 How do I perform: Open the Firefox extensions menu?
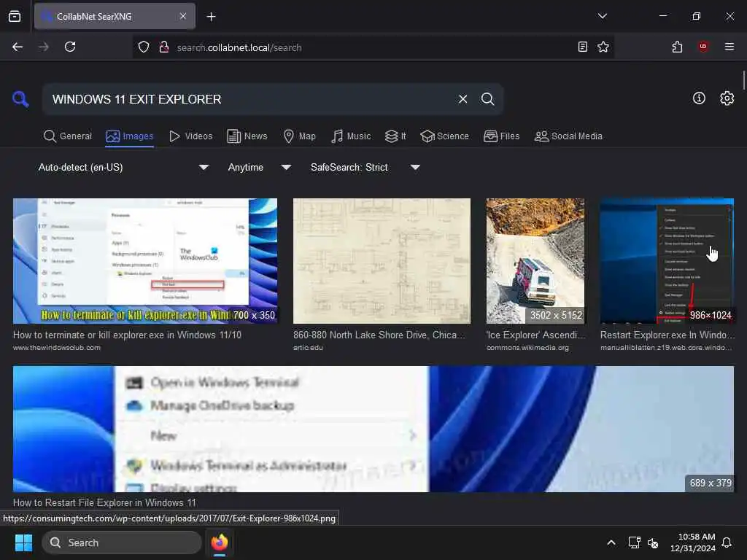point(677,47)
